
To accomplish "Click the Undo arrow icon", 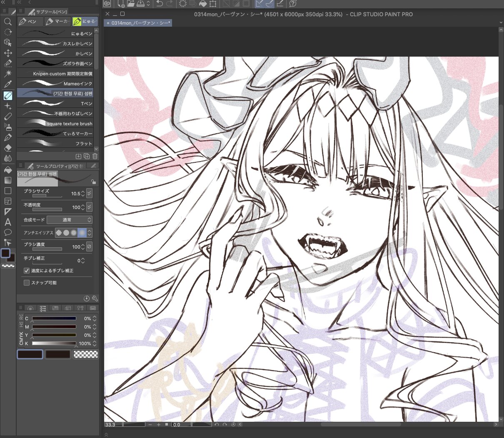I will coord(160,4).
